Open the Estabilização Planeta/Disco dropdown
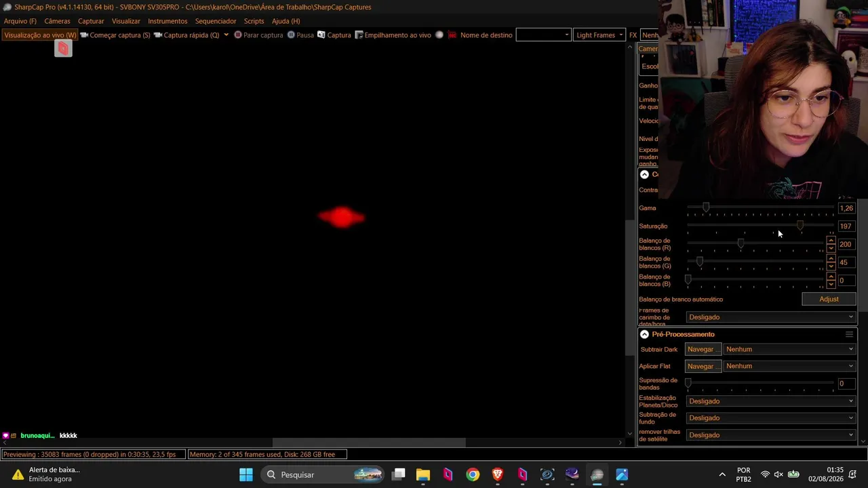Image resolution: width=868 pixels, height=488 pixels. [771, 401]
